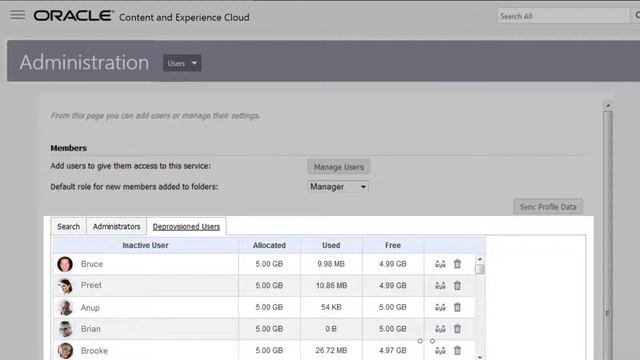640x360 pixels.
Task: Click the Oracle logo
Action: (73, 16)
